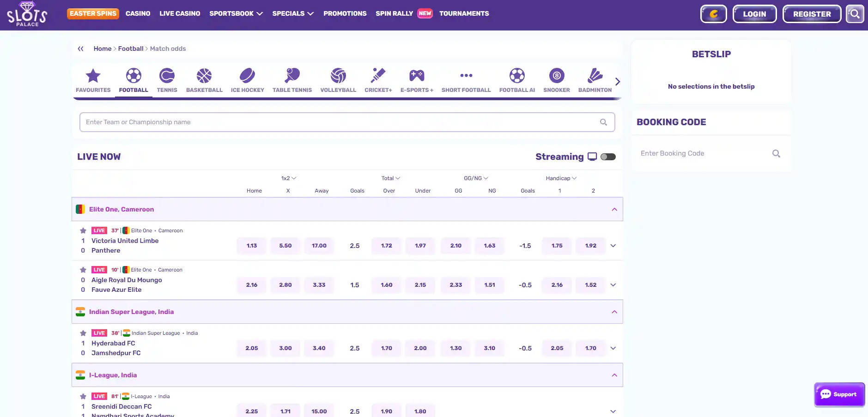Screen dimensions: 868x417
Task: Bet Handicap 2 at 1.52 Aigle Royal
Action: click(x=591, y=285)
